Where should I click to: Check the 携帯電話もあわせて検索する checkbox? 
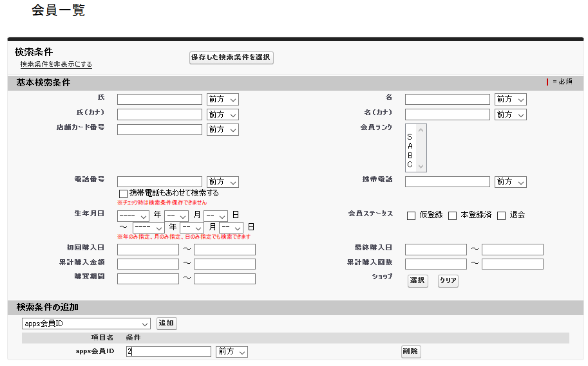[x=123, y=194]
